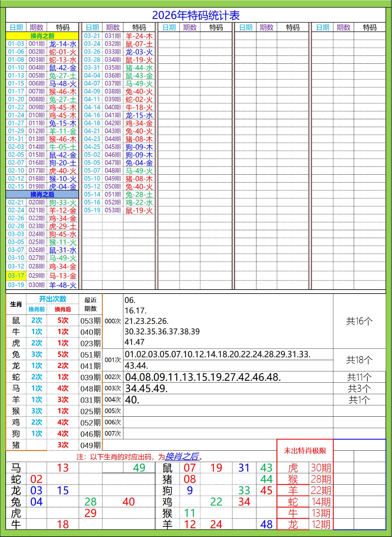This screenshot has width=392, height=537.
Task: Click the 共16个 total cell
Action: [x=359, y=321]
